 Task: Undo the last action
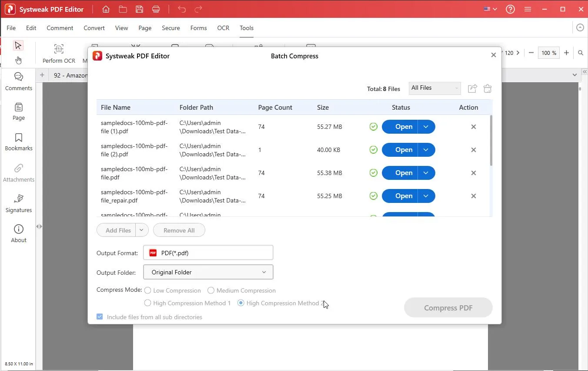pyautogui.click(x=182, y=9)
